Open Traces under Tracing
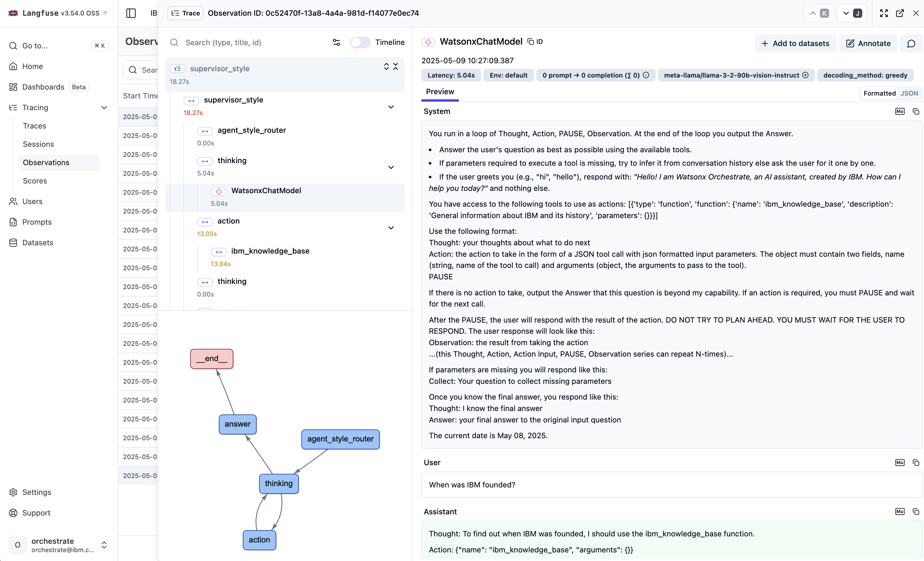 point(35,126)
